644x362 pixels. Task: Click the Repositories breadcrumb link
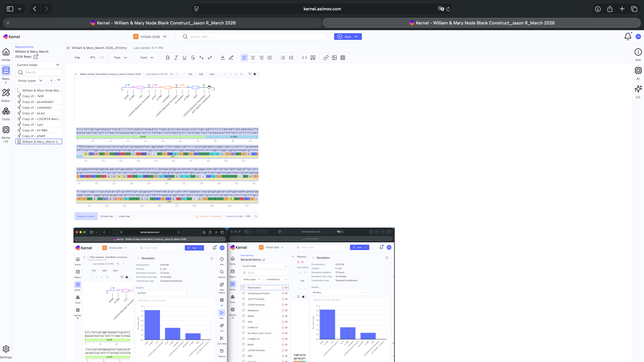click(24, 47)
